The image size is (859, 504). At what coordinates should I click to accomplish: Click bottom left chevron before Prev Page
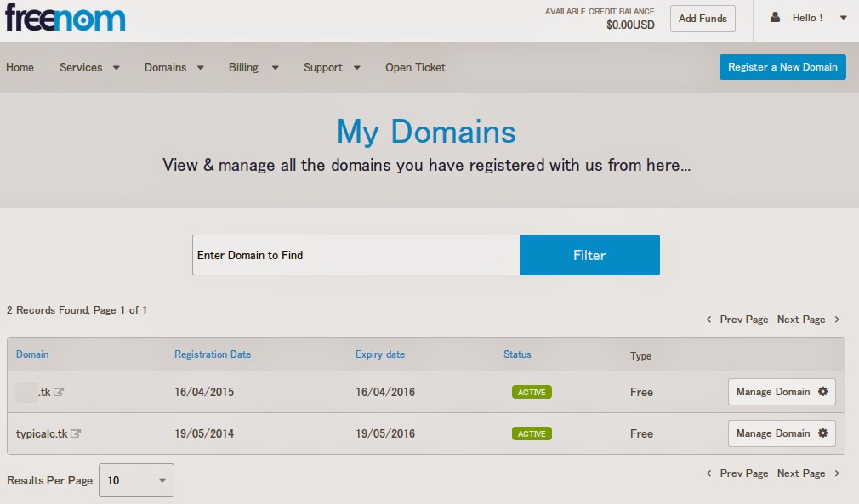click(x=709, y=473)
